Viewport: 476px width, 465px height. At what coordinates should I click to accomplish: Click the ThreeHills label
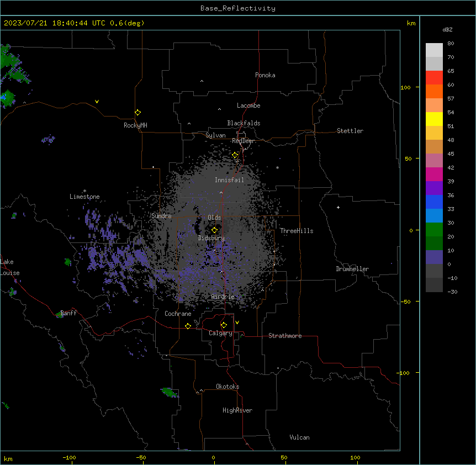(297, 231)
